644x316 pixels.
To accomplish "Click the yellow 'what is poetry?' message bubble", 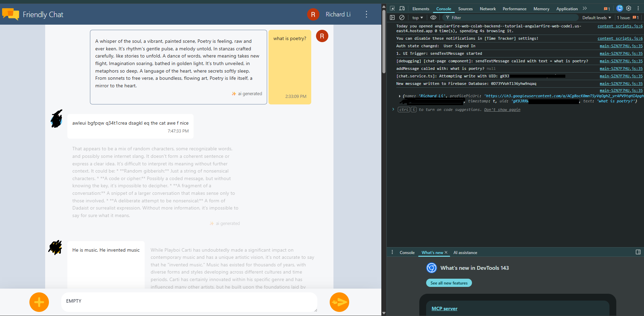I will point(290,67).
